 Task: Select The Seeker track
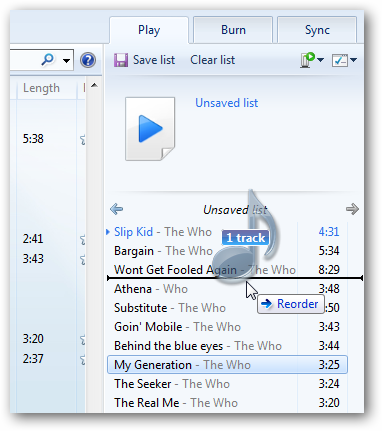pos(227,384)
